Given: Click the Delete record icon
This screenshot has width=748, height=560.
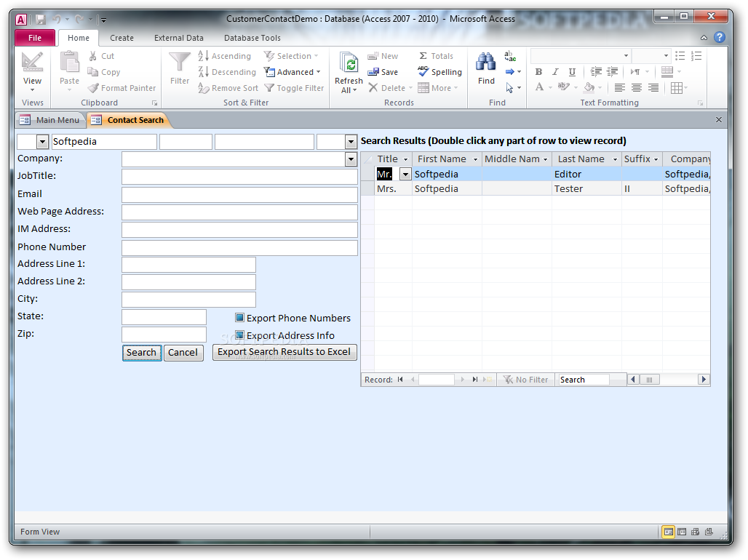Looking at the screenshot, I should [x=373, y=88].
